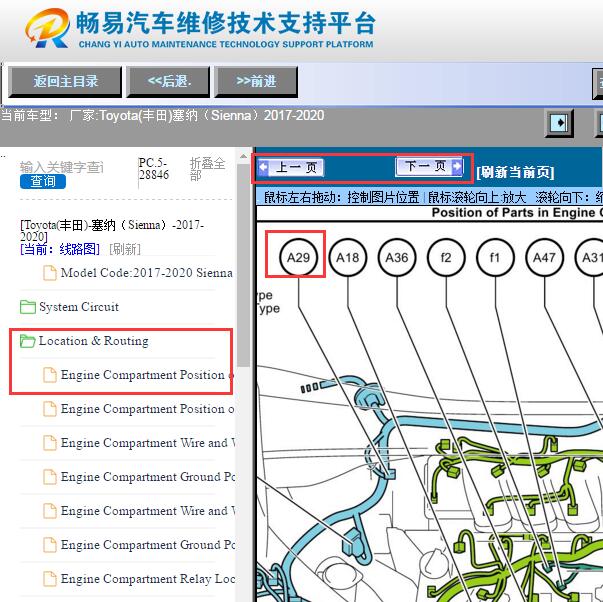Viewport: 603px width, 602px height.
Task: Refresh the page via 刷新当前页 link
Action: pos(515,172)
